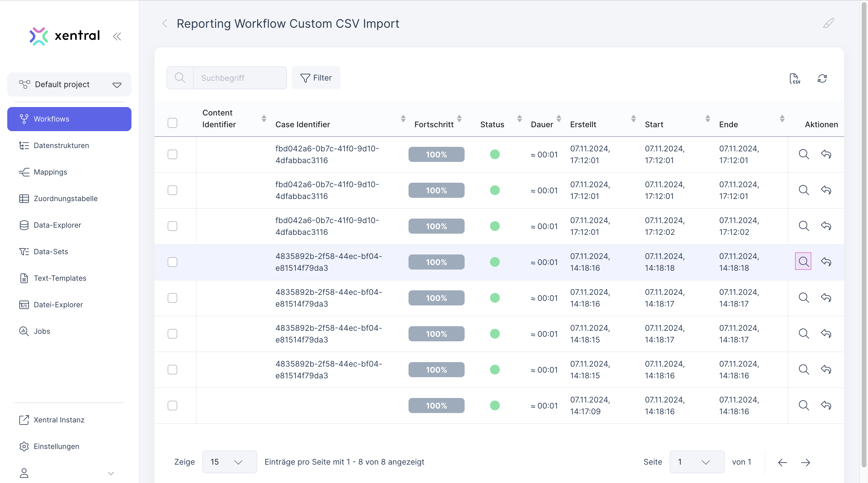Screen dimensions: 868x483
Task: Click the revert arrow in last row
Action: click(825, 405)
